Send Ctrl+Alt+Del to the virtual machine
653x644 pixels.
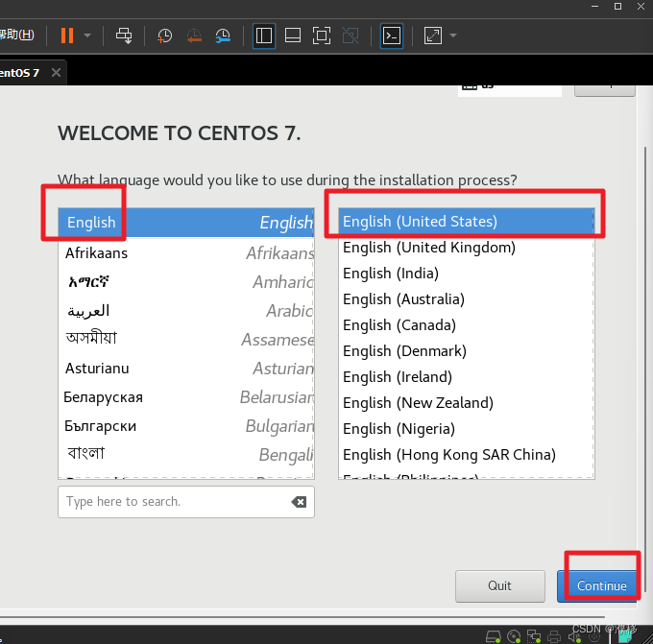(x=124, y=36)
